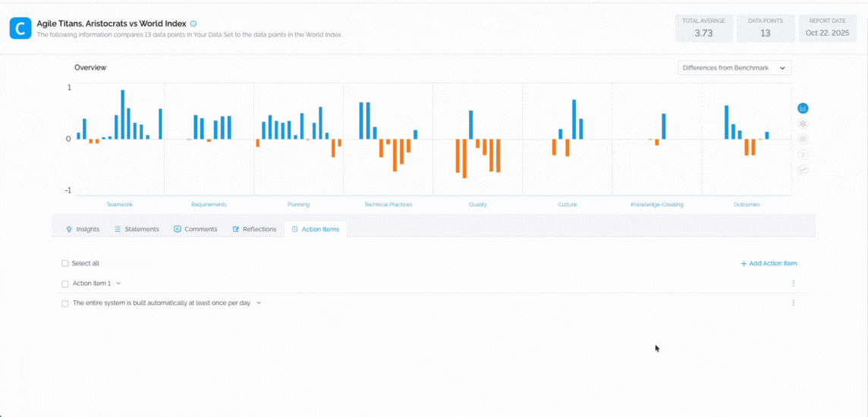Viewport: 868px width, 417px height.
Task: Switch to the radar chart view icon
Action: coord(803,124)
